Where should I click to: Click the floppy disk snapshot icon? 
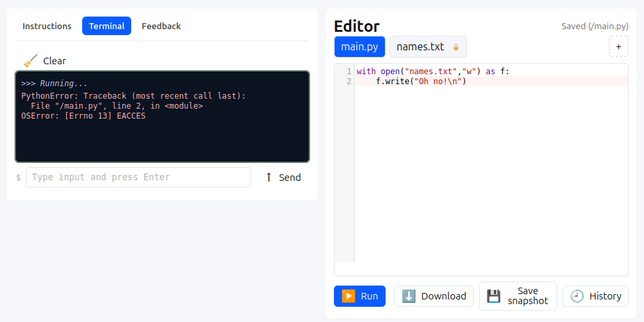pos(493,295)
